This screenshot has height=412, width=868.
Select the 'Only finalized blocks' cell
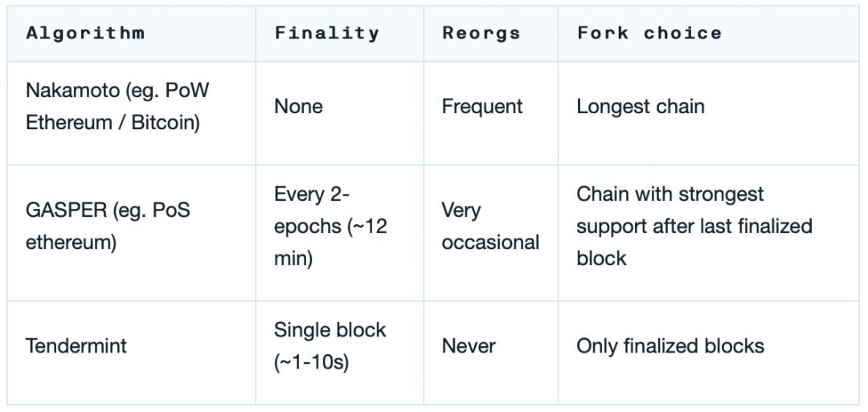click(670, 346)
